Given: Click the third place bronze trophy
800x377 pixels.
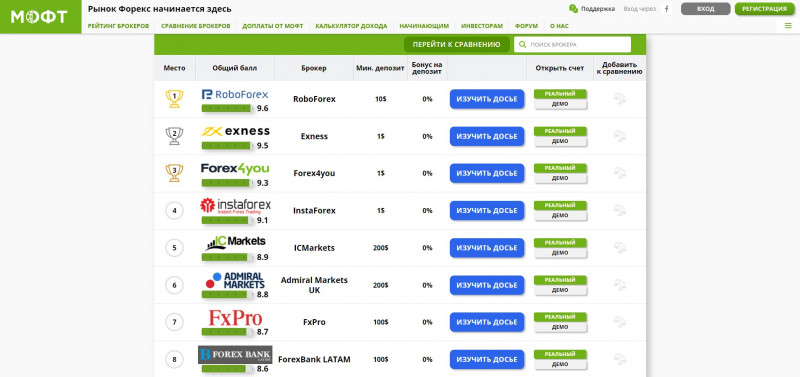Looking at the screenshot, I should [x=174, y=173].
